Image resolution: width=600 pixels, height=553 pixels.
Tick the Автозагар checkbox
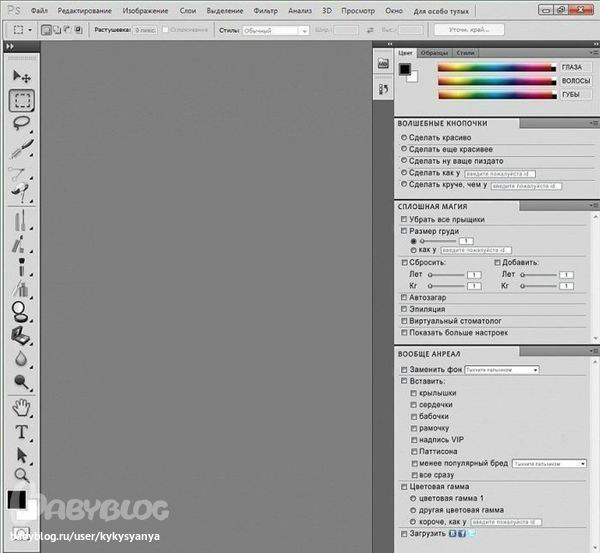coord(404,297)
